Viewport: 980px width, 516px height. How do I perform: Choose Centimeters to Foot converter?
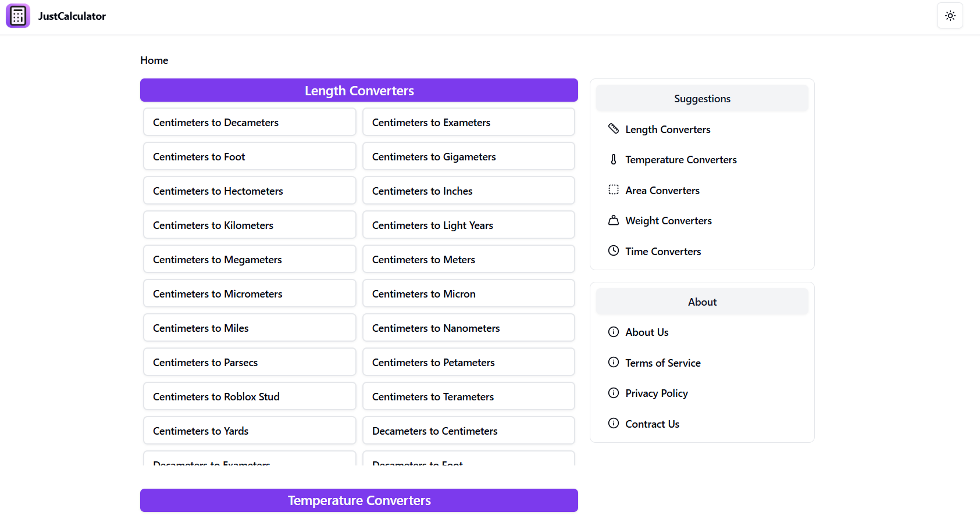click(250, 157)
